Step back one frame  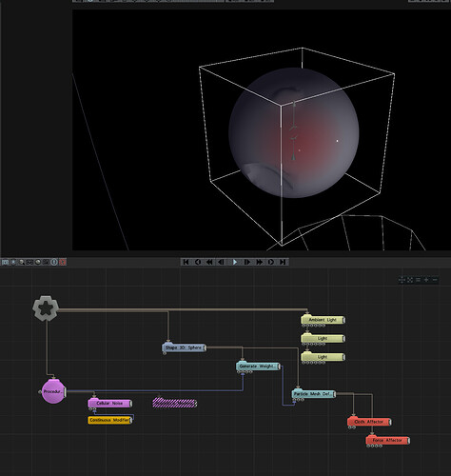tap(222, 262)
